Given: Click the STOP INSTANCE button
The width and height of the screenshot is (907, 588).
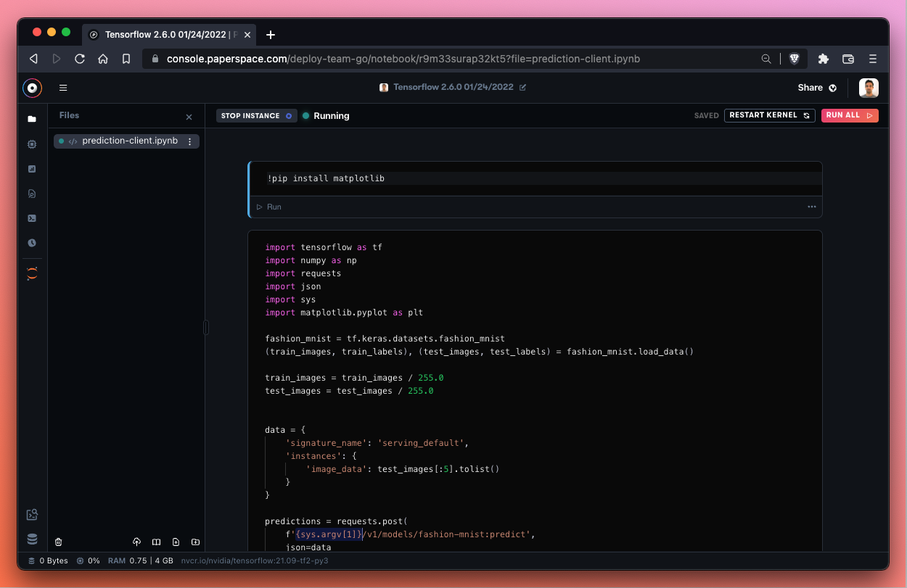Looking at the screenshot, I should click(x=257, y=115).
